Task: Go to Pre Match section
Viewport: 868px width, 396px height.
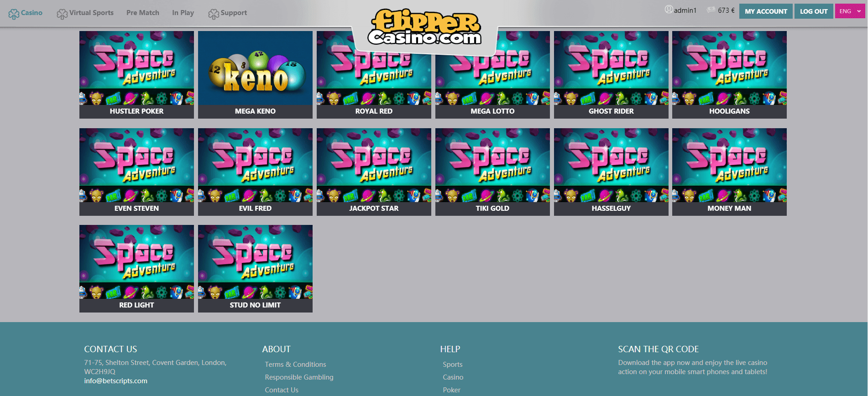Action: coord(143,13)
